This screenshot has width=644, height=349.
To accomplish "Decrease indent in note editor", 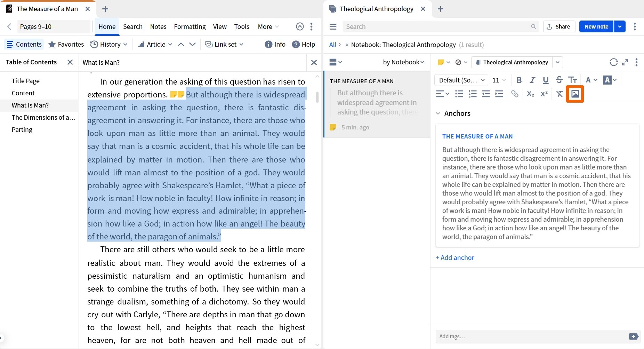I will point(486,94).
